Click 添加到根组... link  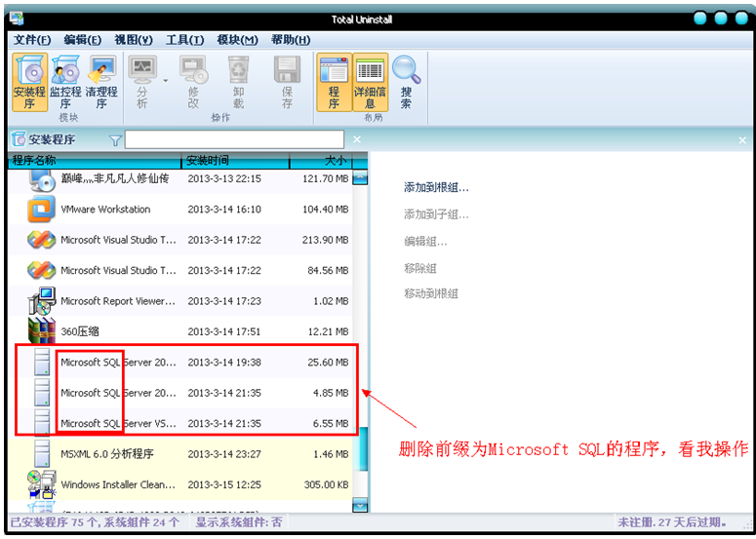436,188
